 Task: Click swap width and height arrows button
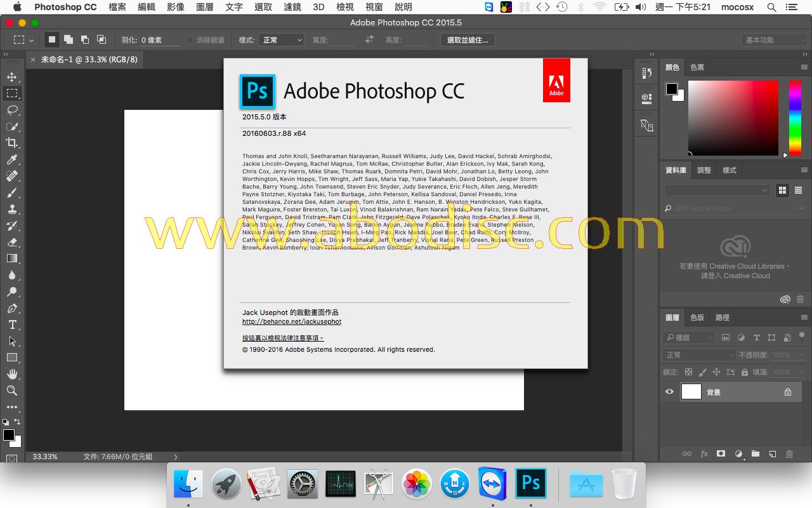coord(370,40)
